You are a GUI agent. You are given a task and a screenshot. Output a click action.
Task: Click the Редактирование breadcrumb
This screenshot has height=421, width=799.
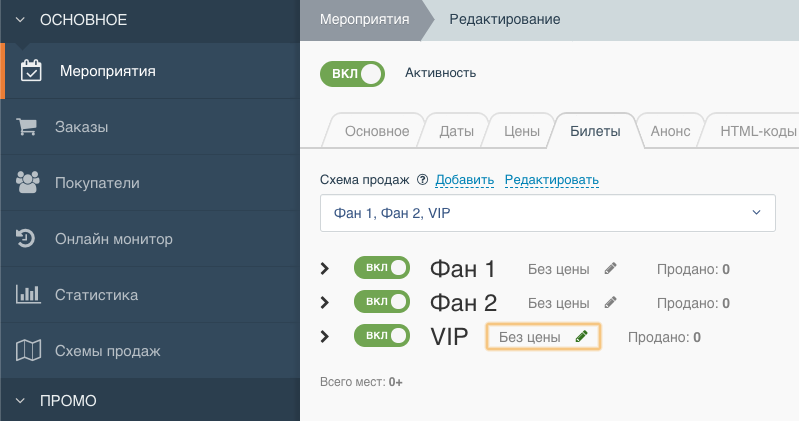tap(504, 19)
